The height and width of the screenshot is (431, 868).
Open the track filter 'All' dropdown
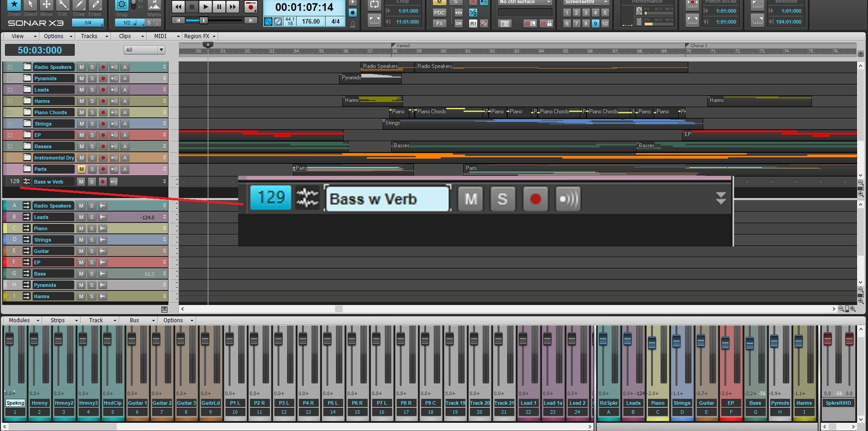pos(144,50)
